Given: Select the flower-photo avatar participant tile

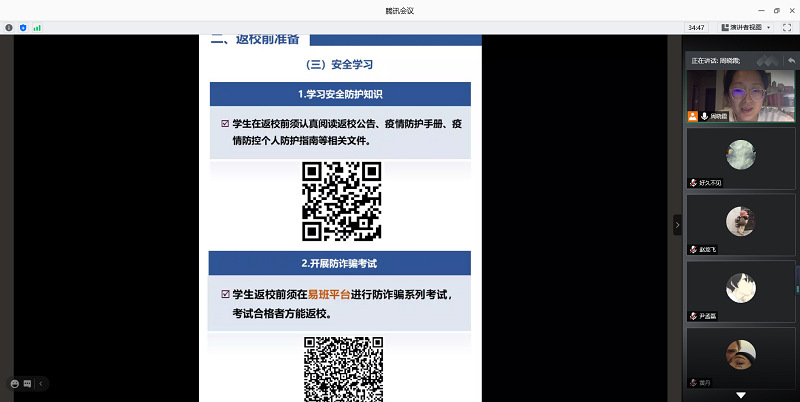Looking at the screenshot, I should [741, 224].
